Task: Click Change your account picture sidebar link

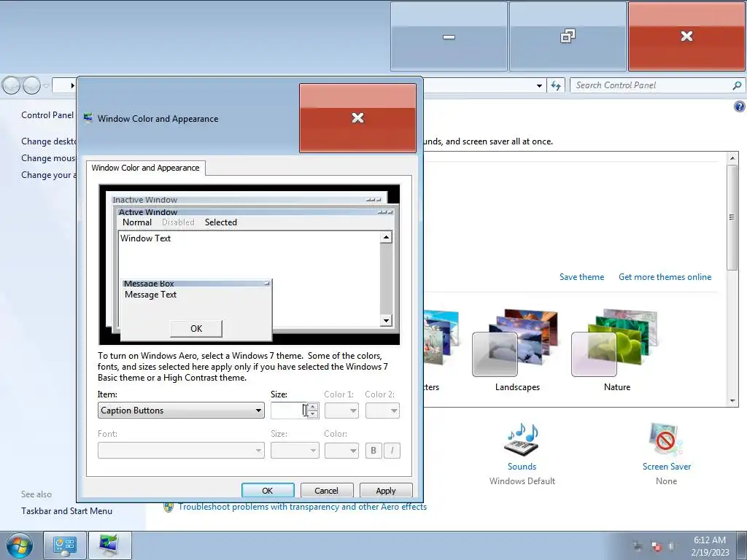Action: pos(49,175)
